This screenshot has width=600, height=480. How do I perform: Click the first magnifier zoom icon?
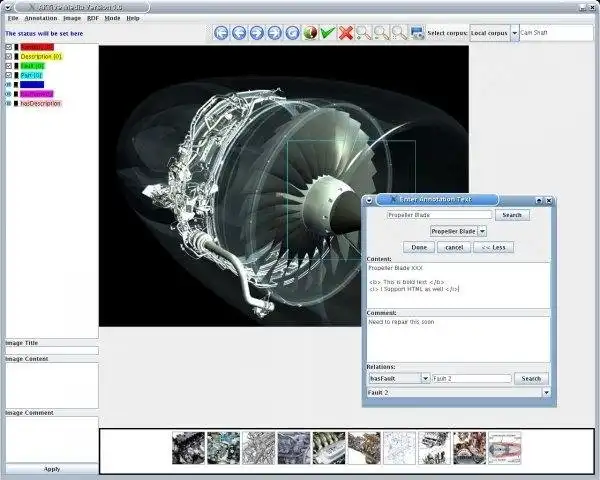point(364,33)
